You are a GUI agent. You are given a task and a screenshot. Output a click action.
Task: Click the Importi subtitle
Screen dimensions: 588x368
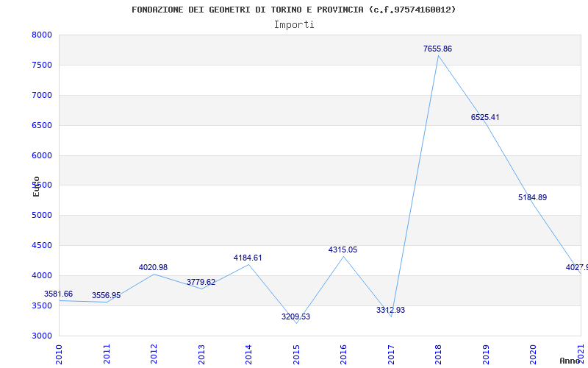point(294,25)
